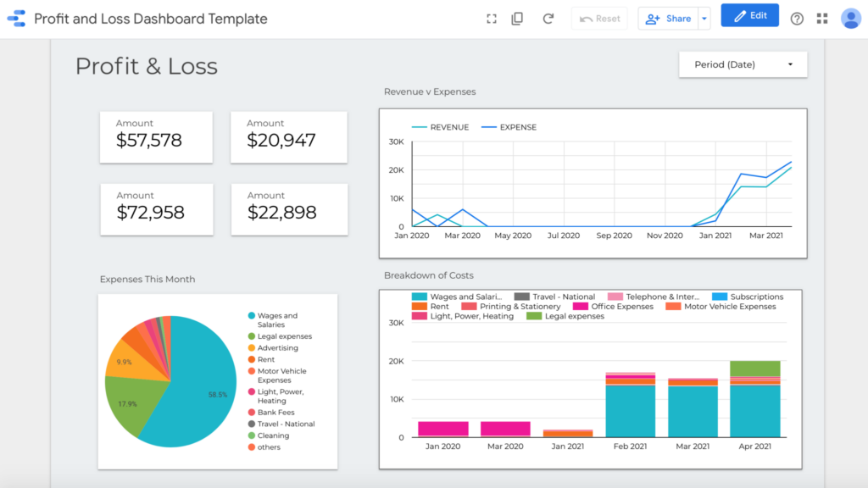868x488 pixels.
Task: Refresh the dashboard data
Action: point(548,17)
